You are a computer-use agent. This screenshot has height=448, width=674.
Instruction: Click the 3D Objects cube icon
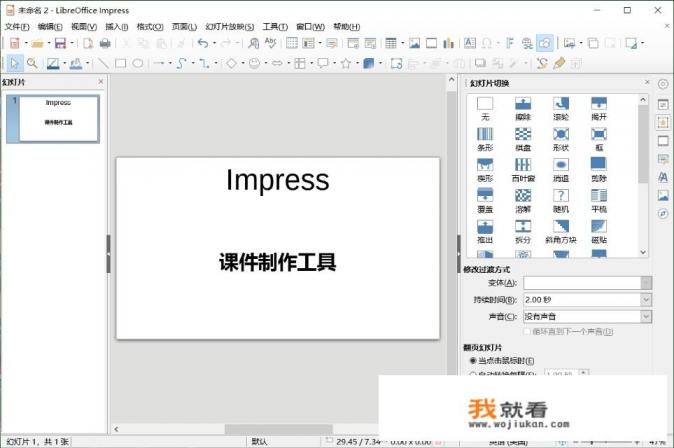368,64
